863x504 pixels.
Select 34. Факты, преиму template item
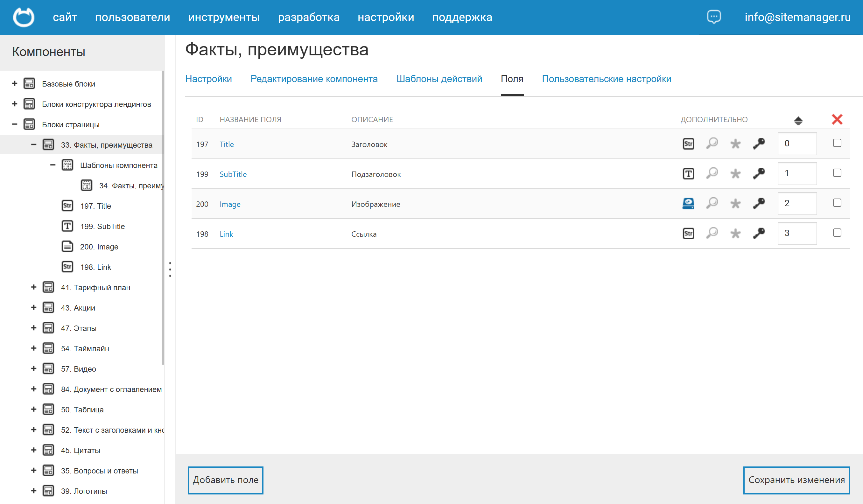pos(131,186)
